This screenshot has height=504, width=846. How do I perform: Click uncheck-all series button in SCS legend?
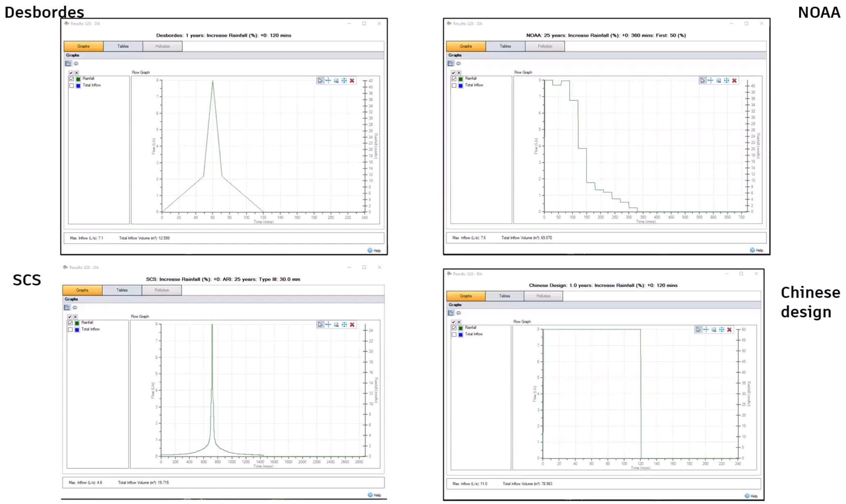(x=75, y=317)
